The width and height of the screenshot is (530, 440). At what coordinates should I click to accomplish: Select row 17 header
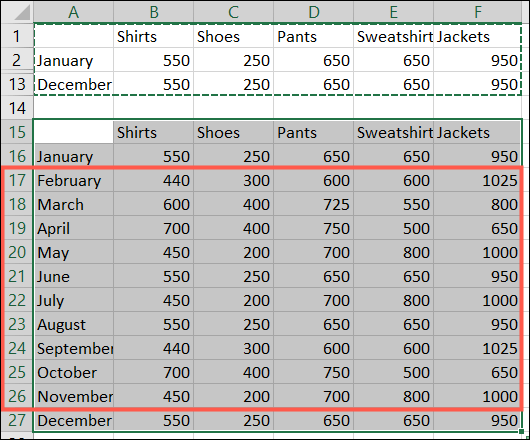click(17, 180)
